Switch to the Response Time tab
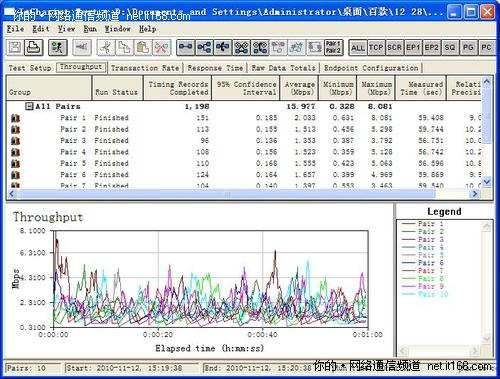This screenshot has height=379, width=500. pos(215,68)
